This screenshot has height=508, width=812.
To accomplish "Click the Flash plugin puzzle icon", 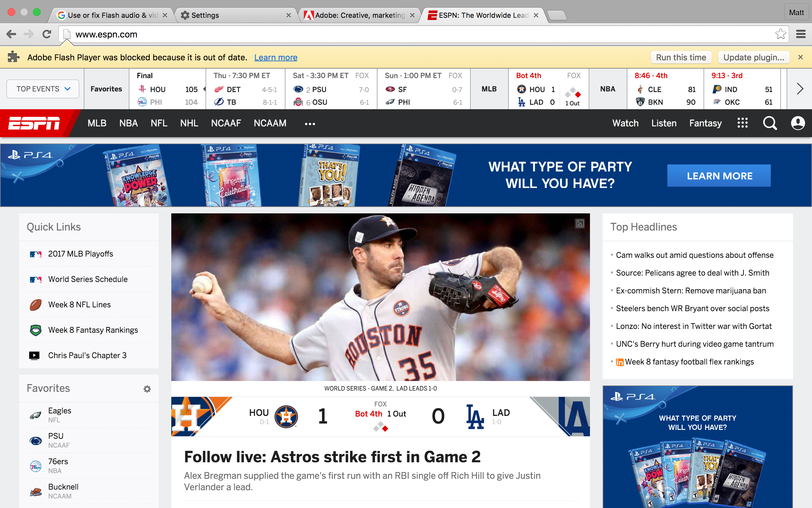I will click(x=13, y=57).
